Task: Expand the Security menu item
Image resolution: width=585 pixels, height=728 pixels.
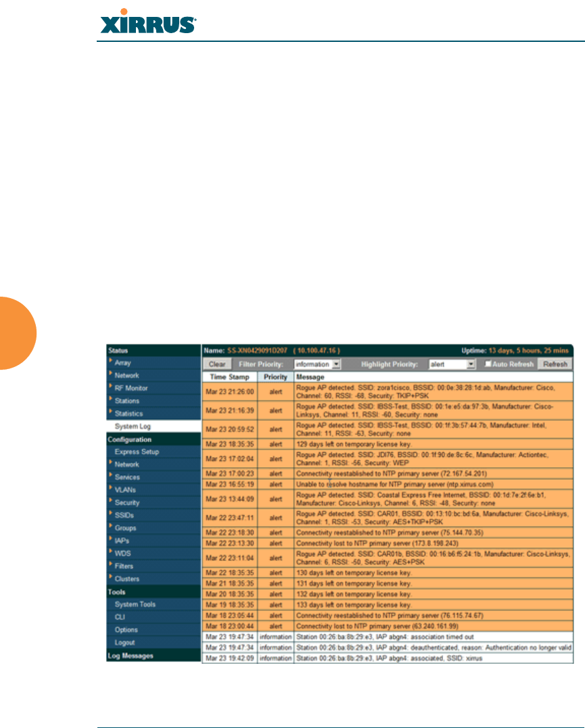Action: [x=127, y=503]
